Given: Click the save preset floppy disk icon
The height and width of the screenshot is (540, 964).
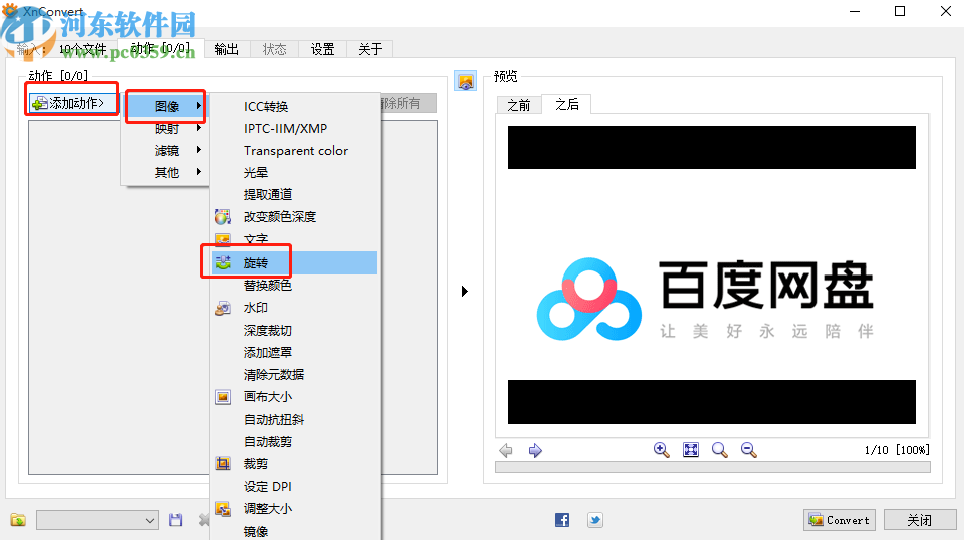Looking at the screenshot, I should point(176,520).
